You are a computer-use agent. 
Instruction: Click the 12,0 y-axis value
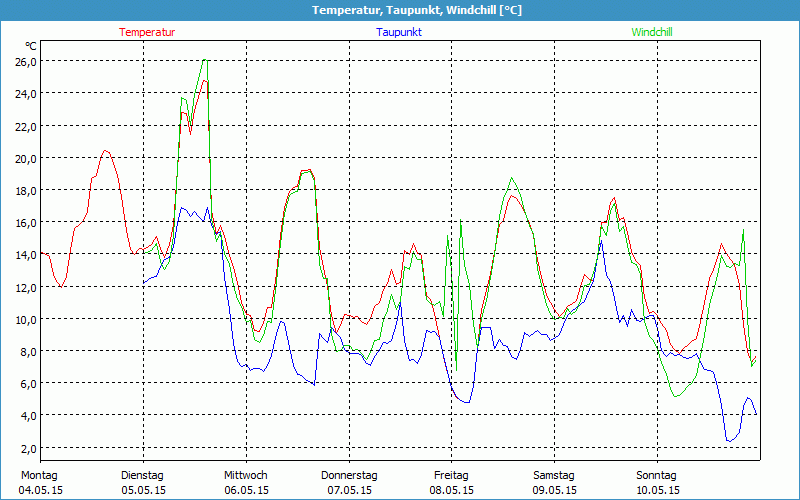click(x=26, y=287)
